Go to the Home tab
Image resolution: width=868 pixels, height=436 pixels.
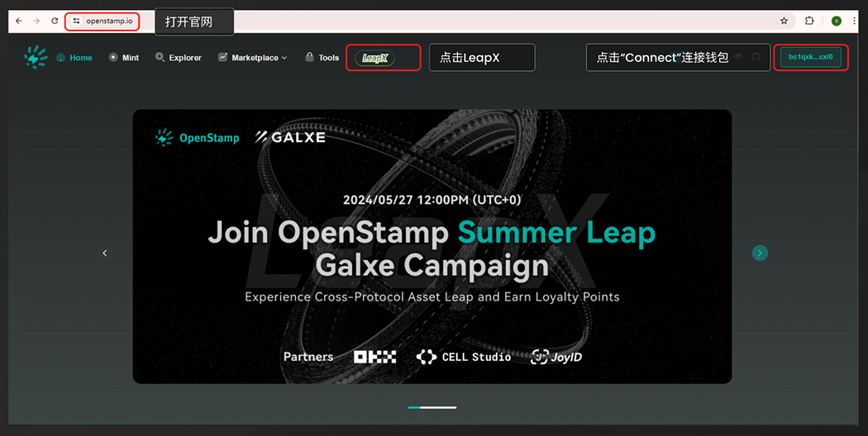tap(74, 58)
